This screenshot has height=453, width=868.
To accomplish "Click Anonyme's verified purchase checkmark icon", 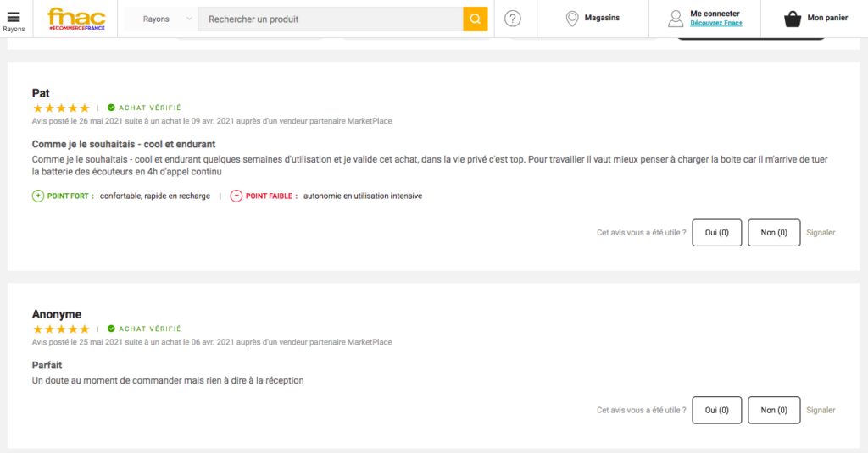I will pos(111,329).
